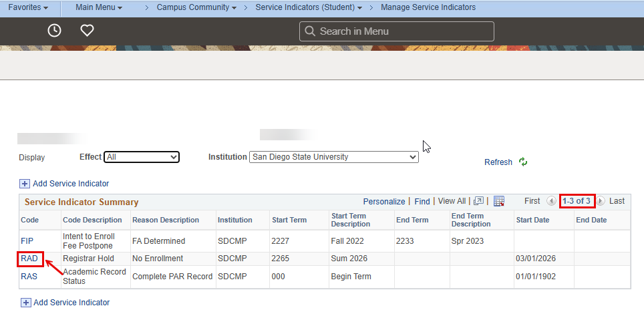Show next row arrow in summary grid

pos(601,201)
